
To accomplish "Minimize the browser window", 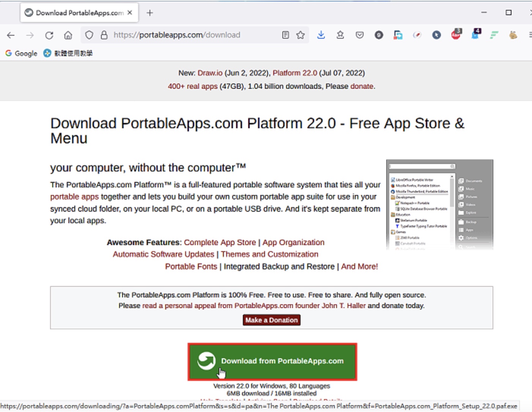I will coord(484,13).
